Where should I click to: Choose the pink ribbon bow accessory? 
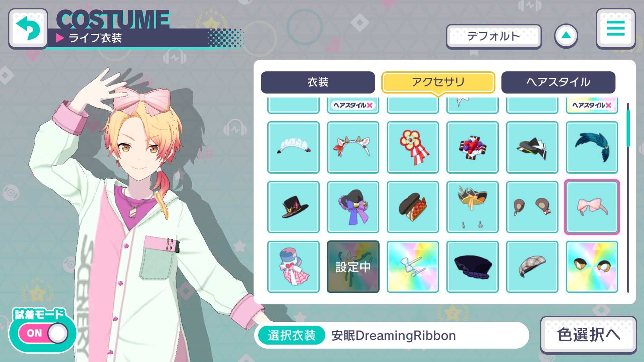pyautogui.click(x=592, y=207)
